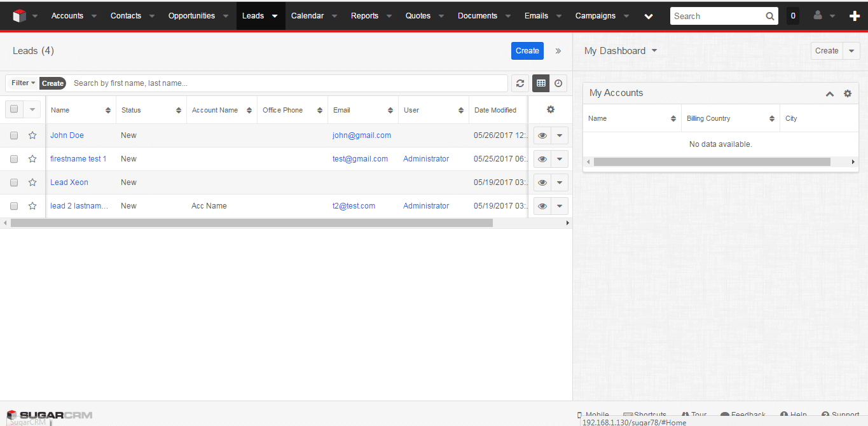Viewport: 868px width, 426px height.
Task: Open row actions dropdown for John Doe
Action: [560, 135]
